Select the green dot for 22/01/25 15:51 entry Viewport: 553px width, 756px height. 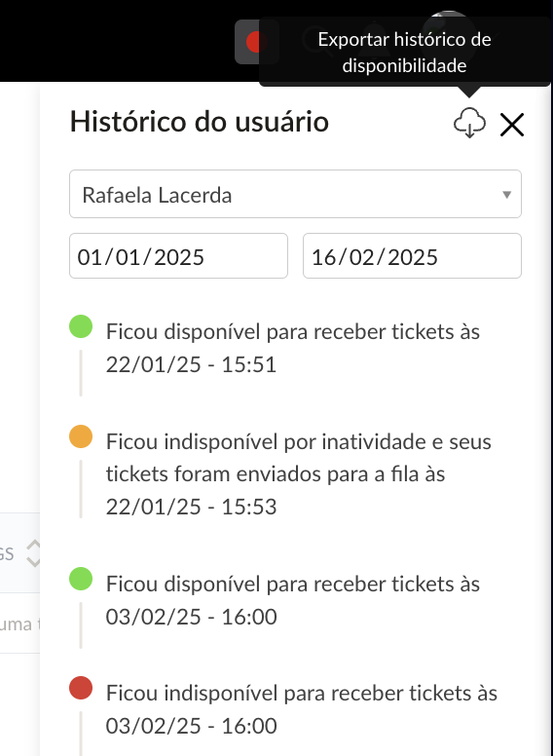pos(81,326)
